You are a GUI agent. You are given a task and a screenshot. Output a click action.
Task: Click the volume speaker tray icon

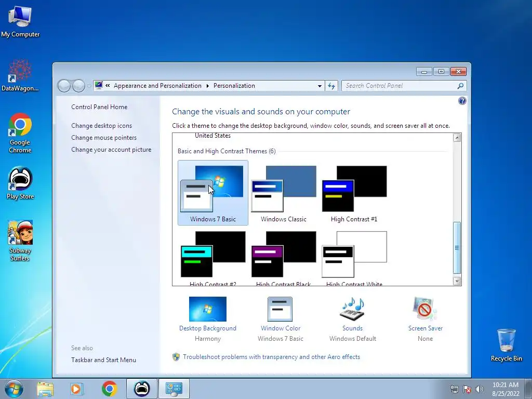479,389
